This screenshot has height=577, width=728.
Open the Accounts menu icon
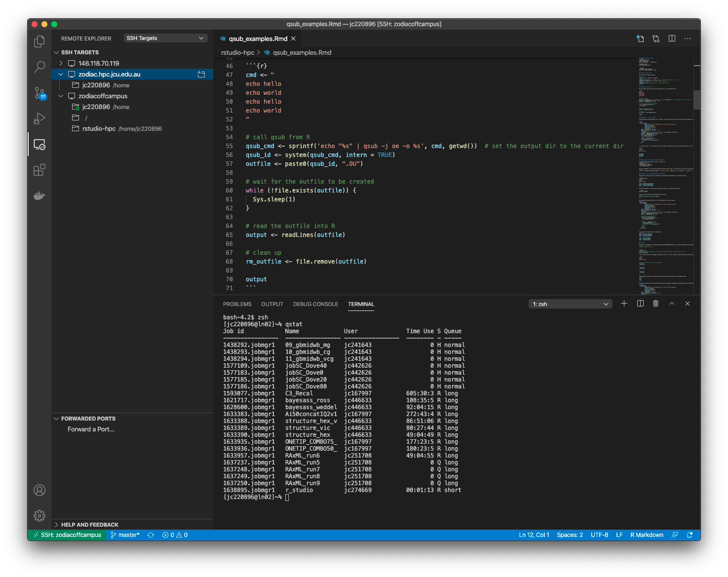tap(39, 490)
